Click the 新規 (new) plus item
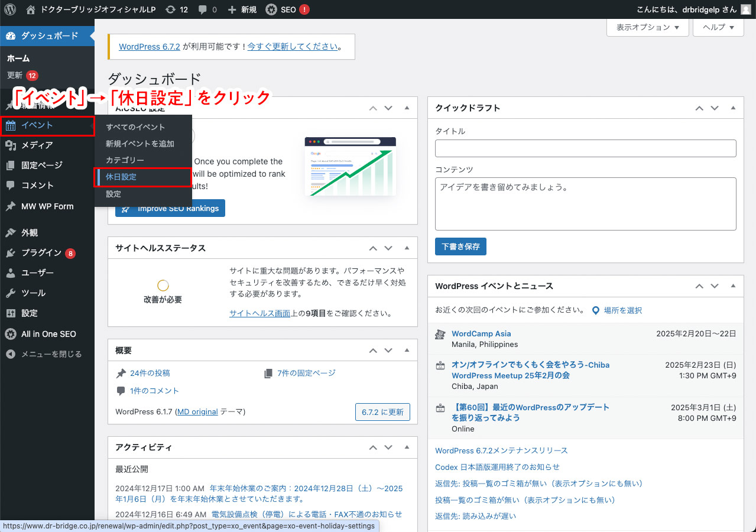The image size is (756, 532). 242,9
